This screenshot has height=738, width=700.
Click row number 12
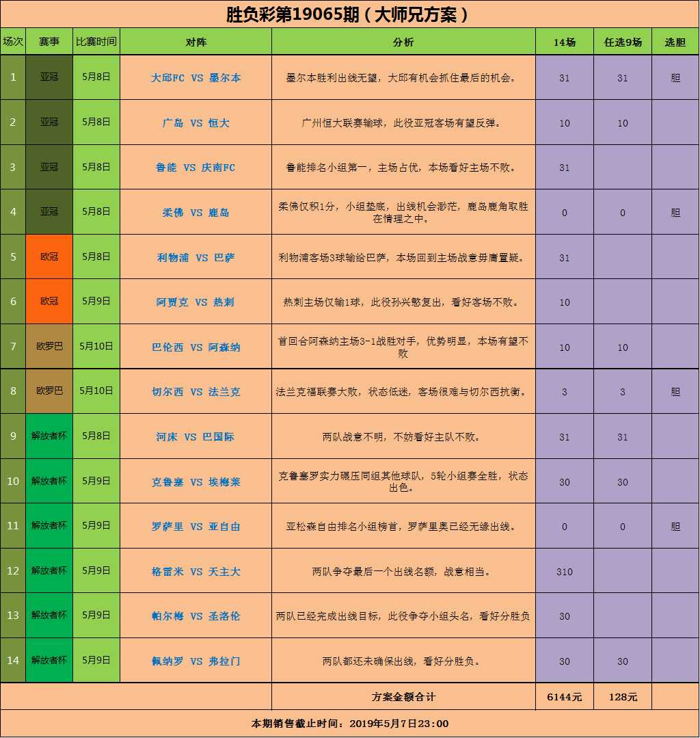point(13,571)
